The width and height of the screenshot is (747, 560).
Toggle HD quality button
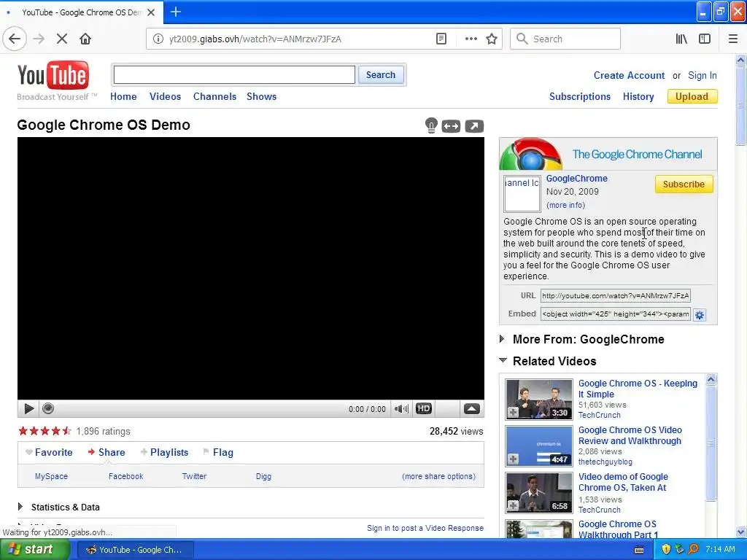pos(424,408)
